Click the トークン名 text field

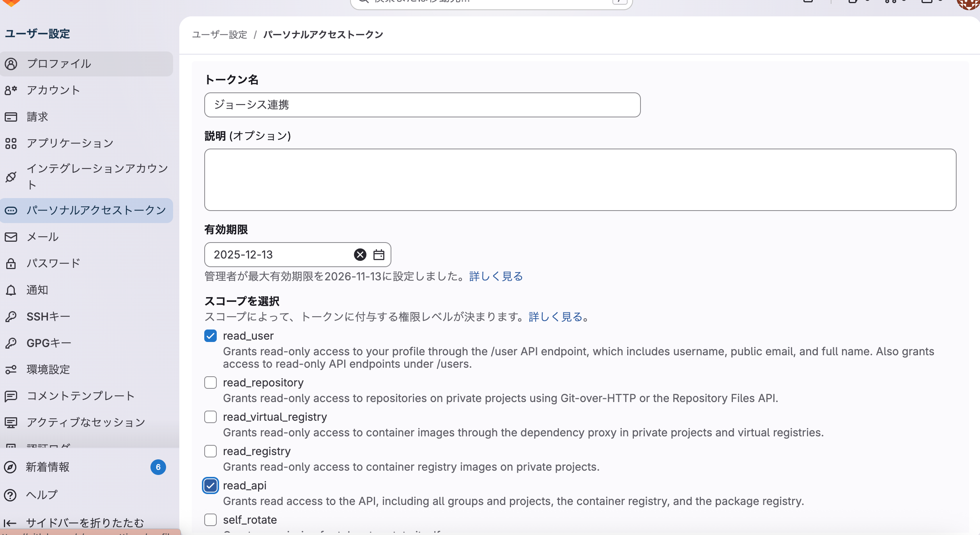point(422,105)
